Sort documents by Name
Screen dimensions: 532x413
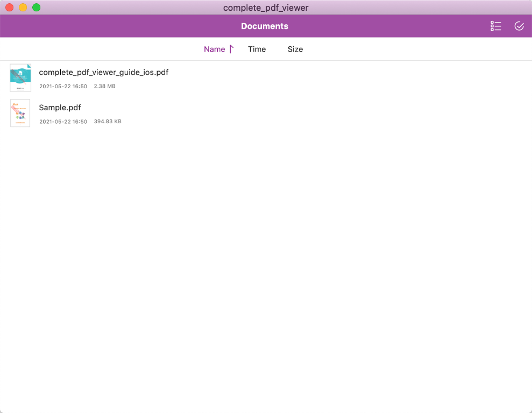click(214, 49)
